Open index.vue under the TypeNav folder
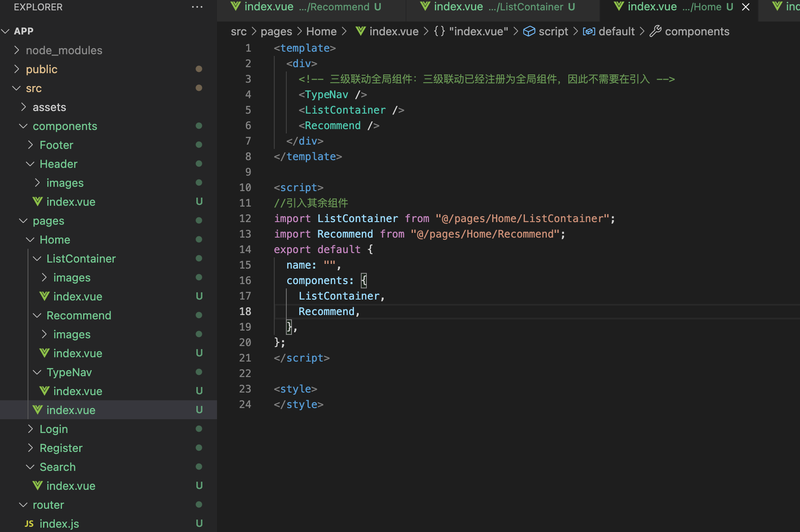The width and height of the screenshot is (800, 532). [x=78, y=391]
